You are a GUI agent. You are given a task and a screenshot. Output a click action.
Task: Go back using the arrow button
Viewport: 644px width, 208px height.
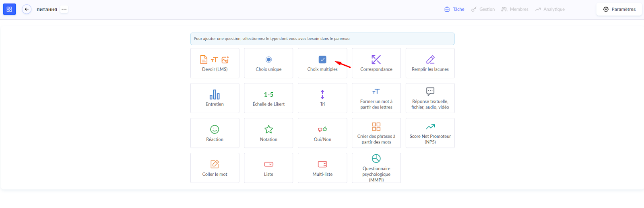point(27,9)
